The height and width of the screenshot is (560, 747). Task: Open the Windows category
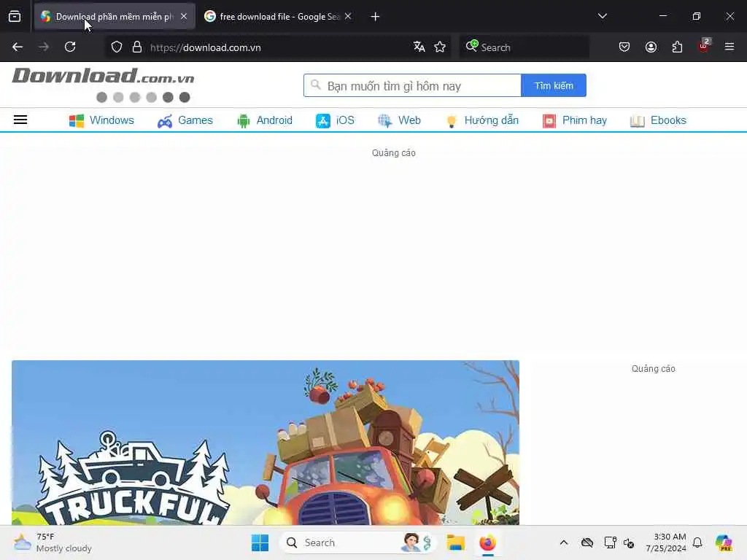101,120
